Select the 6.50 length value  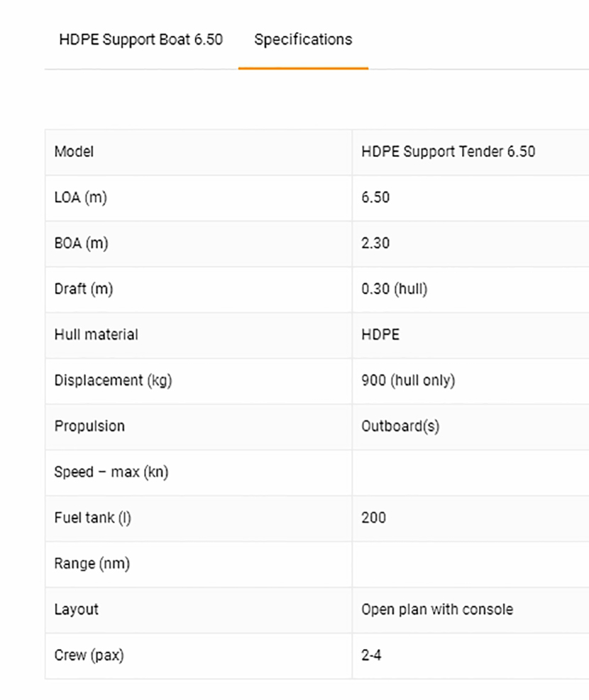(375, 197)
